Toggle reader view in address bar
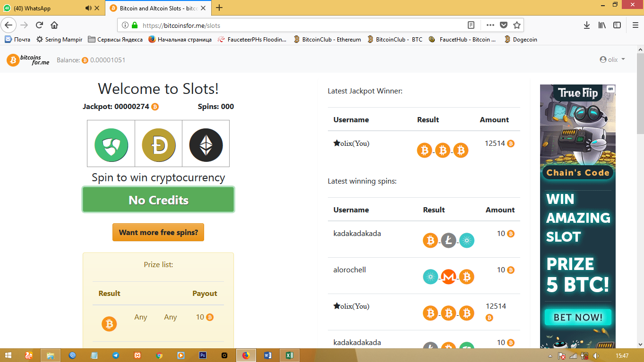The width and height of the screenshot is (644, 362). [471, 25]
